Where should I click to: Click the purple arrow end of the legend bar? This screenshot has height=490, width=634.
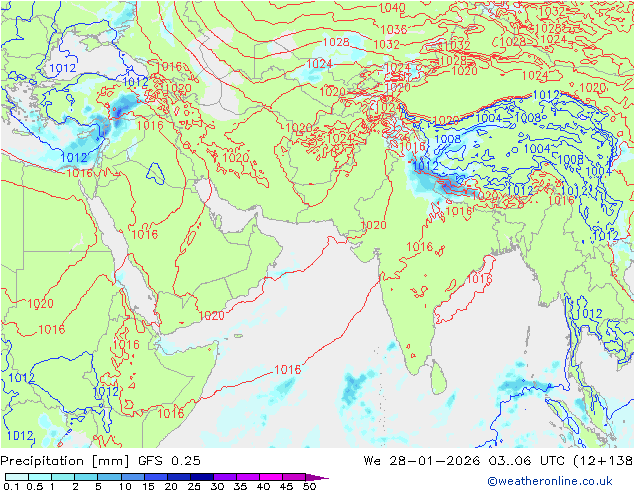pos(317,477)
